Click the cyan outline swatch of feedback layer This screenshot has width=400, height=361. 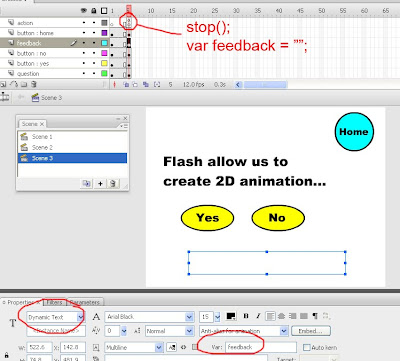click(104, 43)
